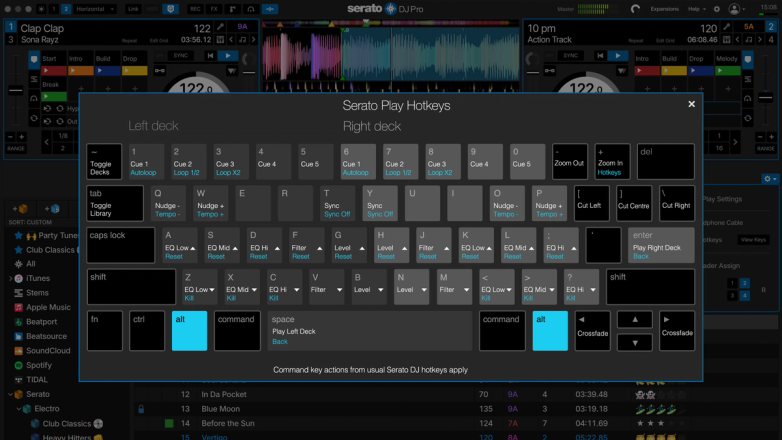Viewport: 782px width, 440px height.
Task: Toggle the caps lock key tile
Action: (x=122, y=246)
